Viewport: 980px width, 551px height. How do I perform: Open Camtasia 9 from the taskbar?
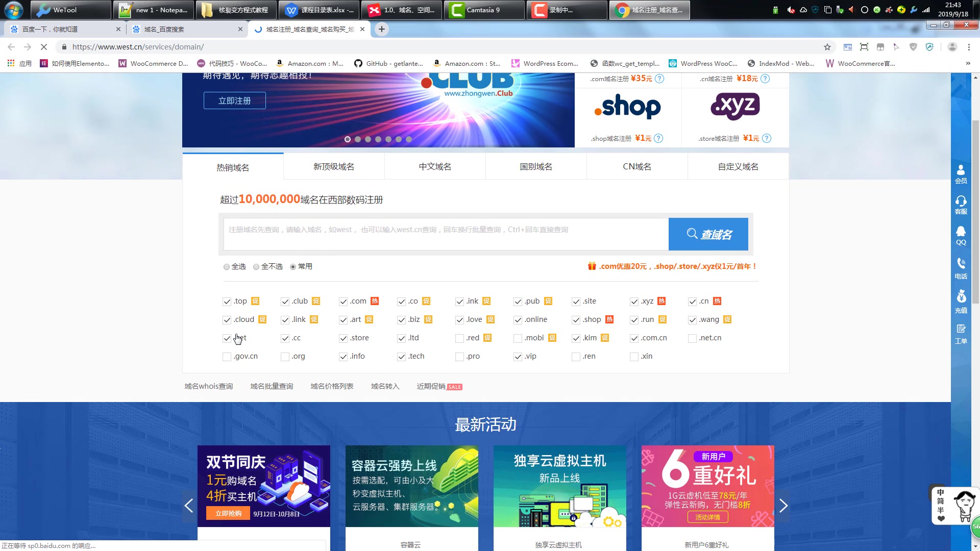point(483,10)
